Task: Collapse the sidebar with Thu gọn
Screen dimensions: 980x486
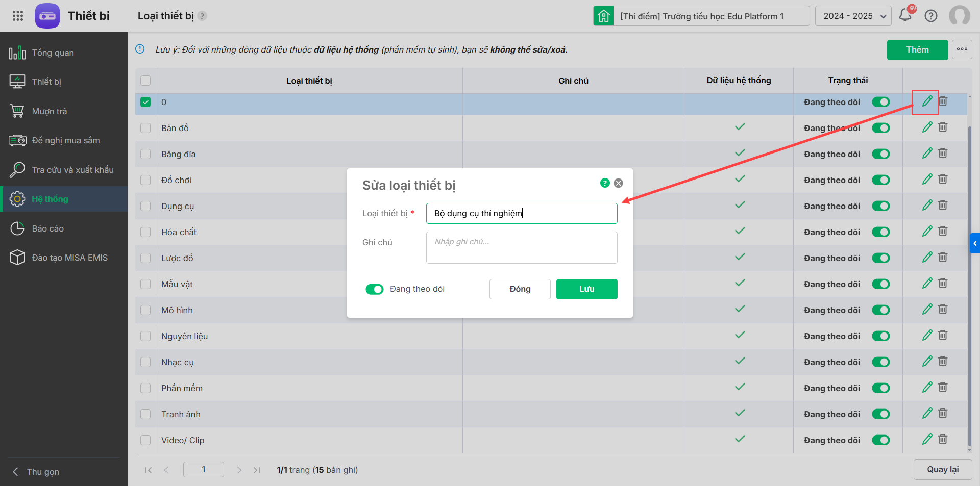Action: (36, 472)
